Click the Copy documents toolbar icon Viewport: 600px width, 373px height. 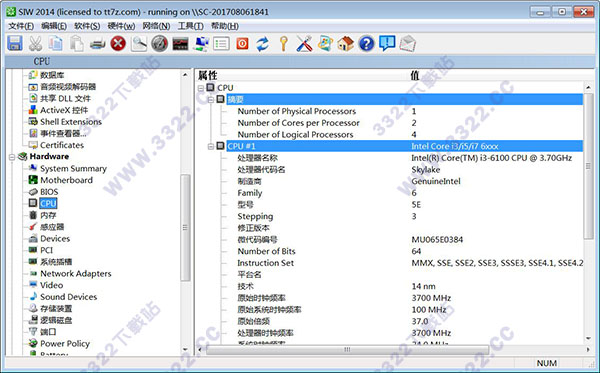click(x=56, y=44)
